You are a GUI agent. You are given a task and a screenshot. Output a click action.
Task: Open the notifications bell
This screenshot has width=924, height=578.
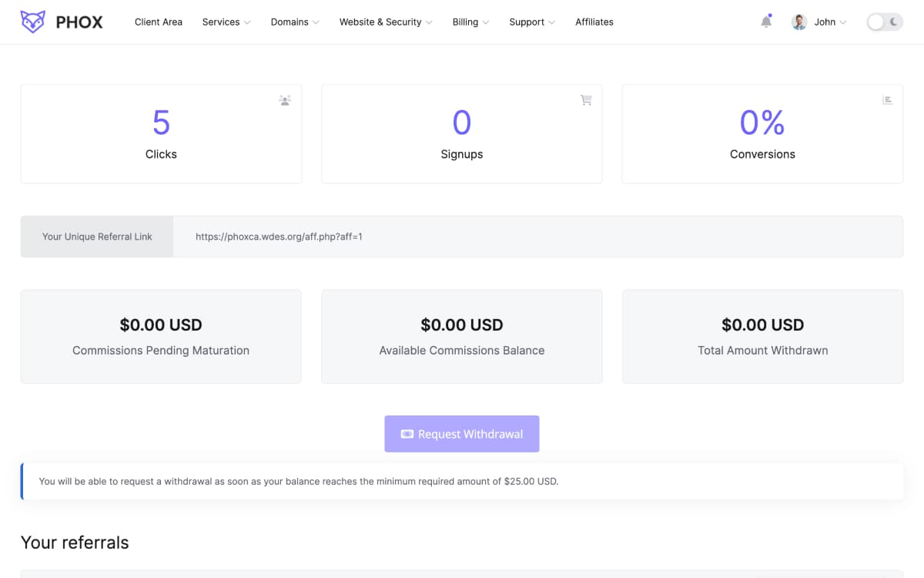[766, 22]
